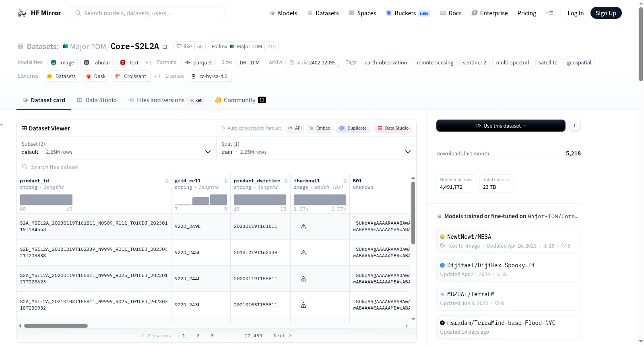Open the Pricing page
644x345 pixels.
(x=527, y=13)
